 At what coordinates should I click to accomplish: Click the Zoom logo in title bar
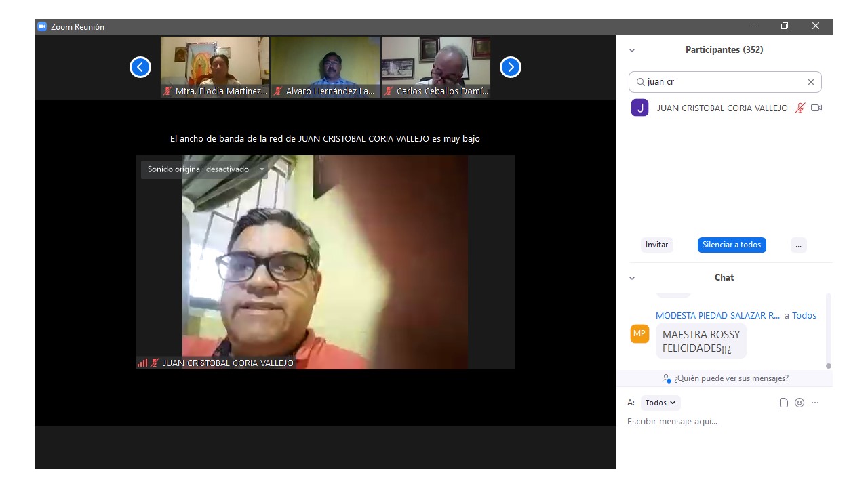click(x=42, y=26)
